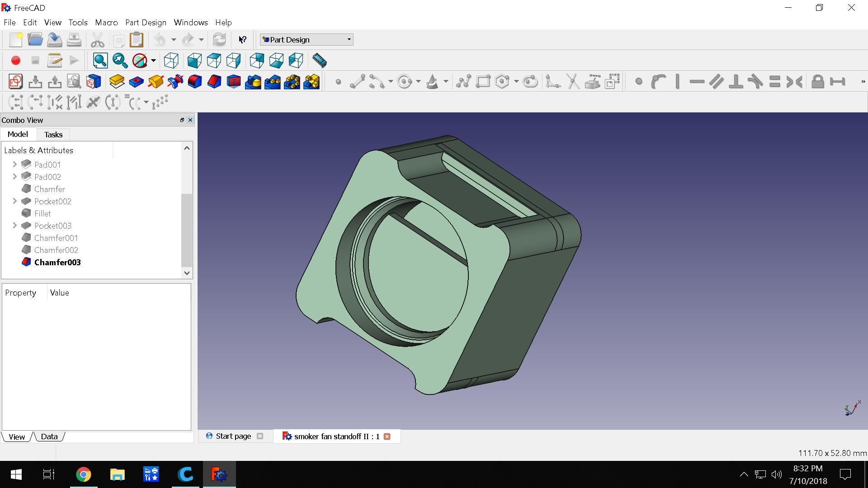This screenshot has height=488, width=868.
Task: Open the Part Design workbench dropdown
Action: click(306, 40)
